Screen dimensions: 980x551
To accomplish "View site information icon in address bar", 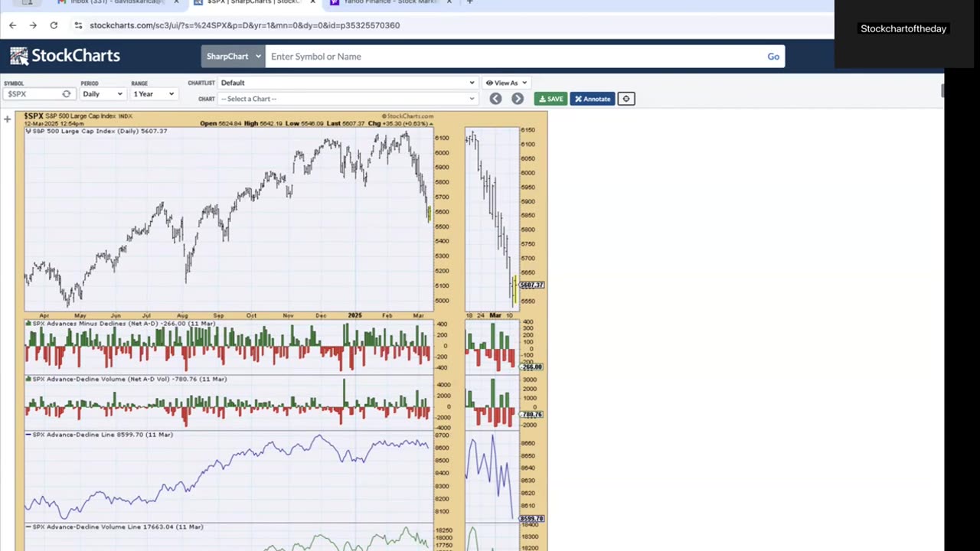I will pos(78,25).
